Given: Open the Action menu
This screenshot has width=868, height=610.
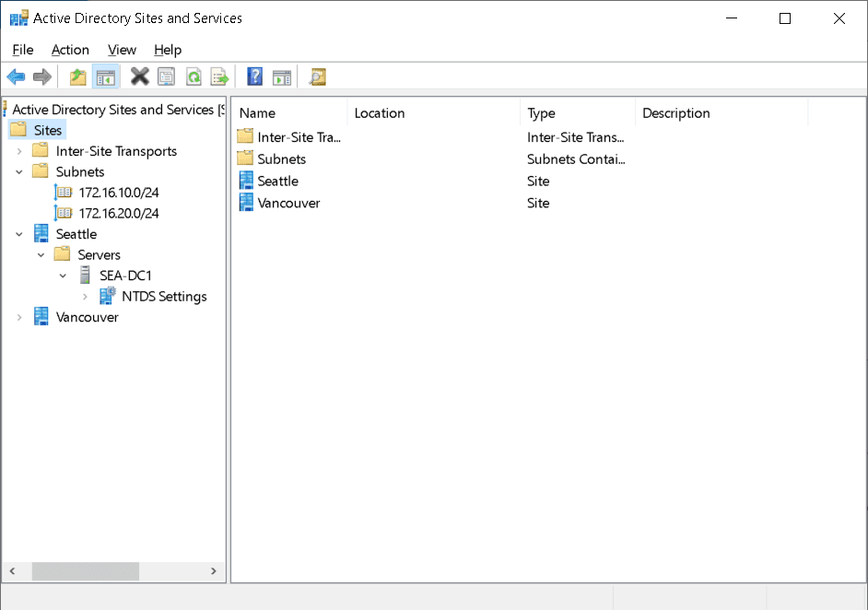Looking at the screenshot, I should (x=70, y=50).
